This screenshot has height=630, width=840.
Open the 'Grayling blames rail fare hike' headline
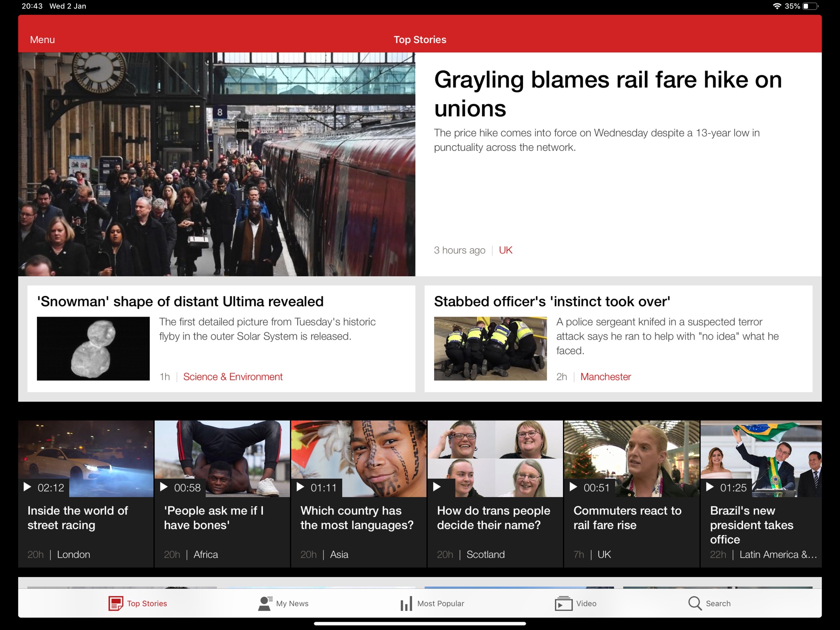[608, 94]
